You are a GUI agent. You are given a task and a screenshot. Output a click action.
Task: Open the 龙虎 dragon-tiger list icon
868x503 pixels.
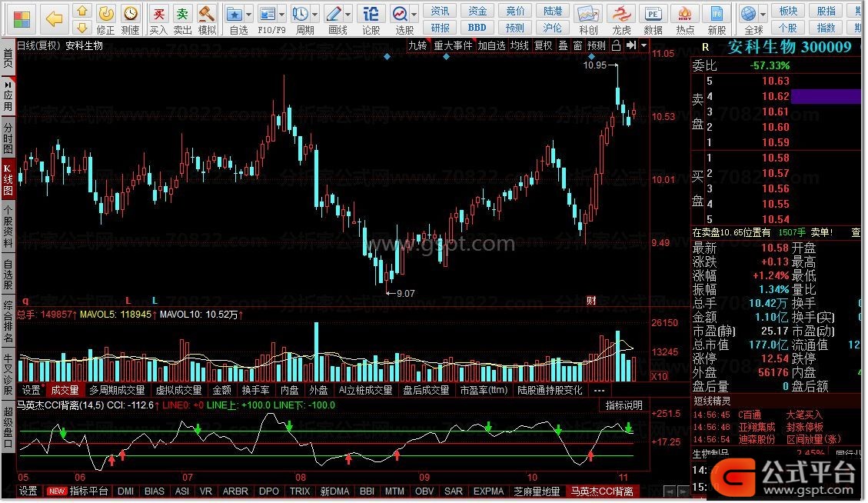621,19
